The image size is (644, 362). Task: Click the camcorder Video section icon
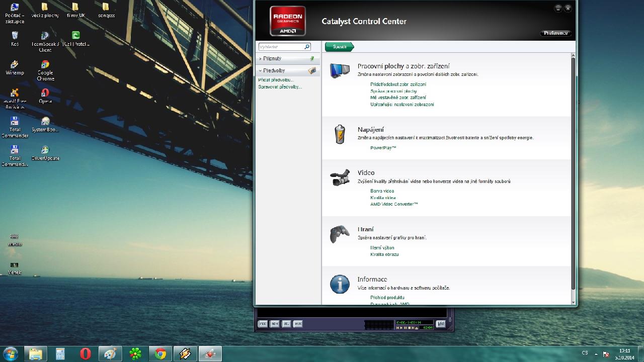point(340,177)
